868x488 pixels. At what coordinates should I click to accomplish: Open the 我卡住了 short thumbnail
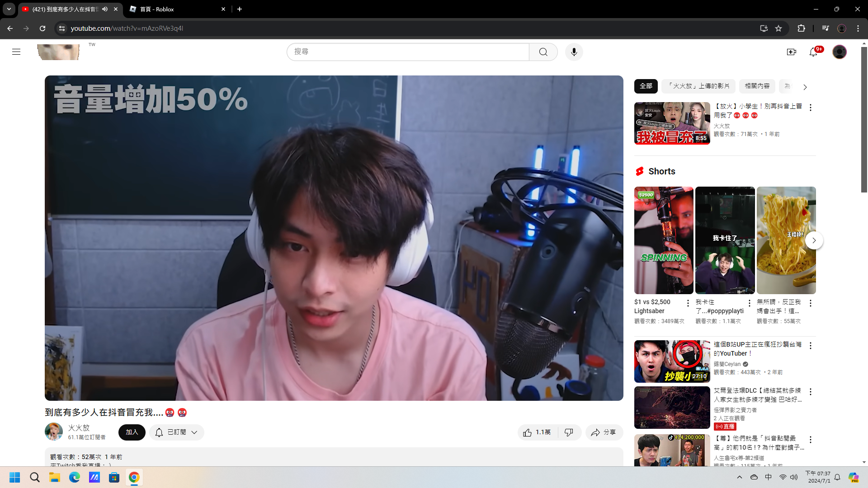[725, 240]
